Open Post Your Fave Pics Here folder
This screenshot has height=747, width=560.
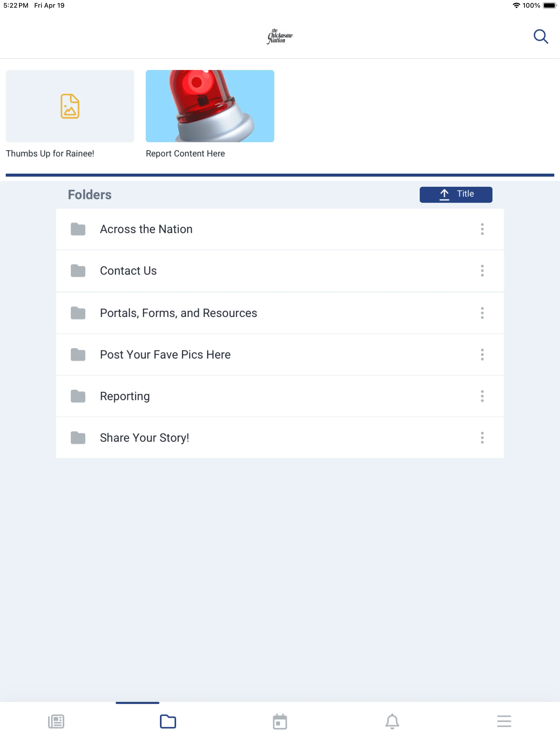point(280,354)
